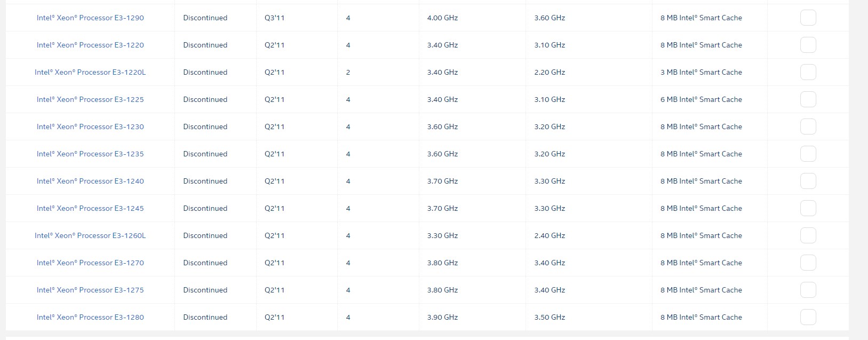Mark the E3-1235 row checkbox
The width and height of the screenshot is (868, 340).
coord(808,154)
